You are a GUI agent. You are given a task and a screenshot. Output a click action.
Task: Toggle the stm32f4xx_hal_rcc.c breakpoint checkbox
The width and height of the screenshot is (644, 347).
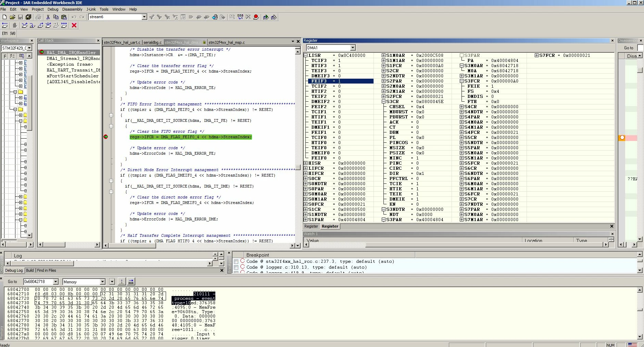click(236, 261)
